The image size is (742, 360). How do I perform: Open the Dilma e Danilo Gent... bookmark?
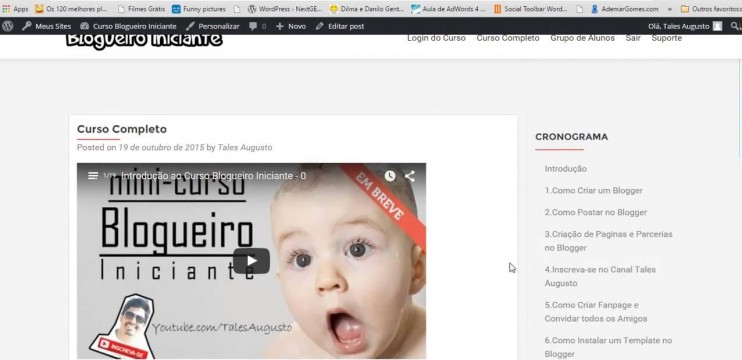coord(367,9)
